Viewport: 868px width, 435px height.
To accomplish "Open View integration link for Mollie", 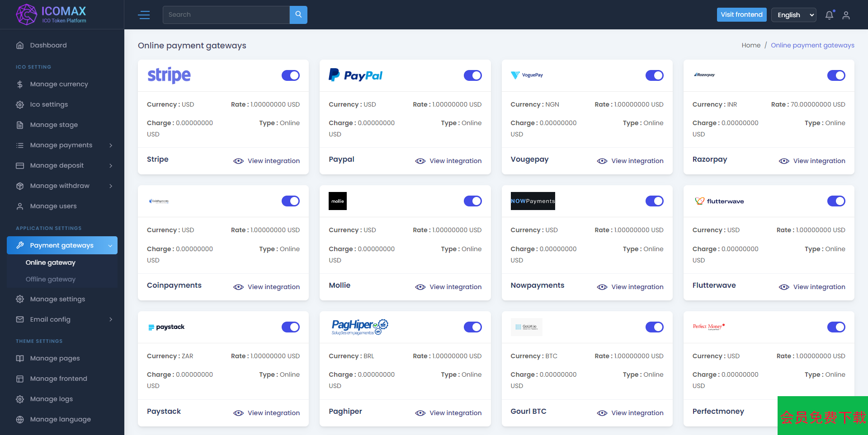I will coord(455,287).
